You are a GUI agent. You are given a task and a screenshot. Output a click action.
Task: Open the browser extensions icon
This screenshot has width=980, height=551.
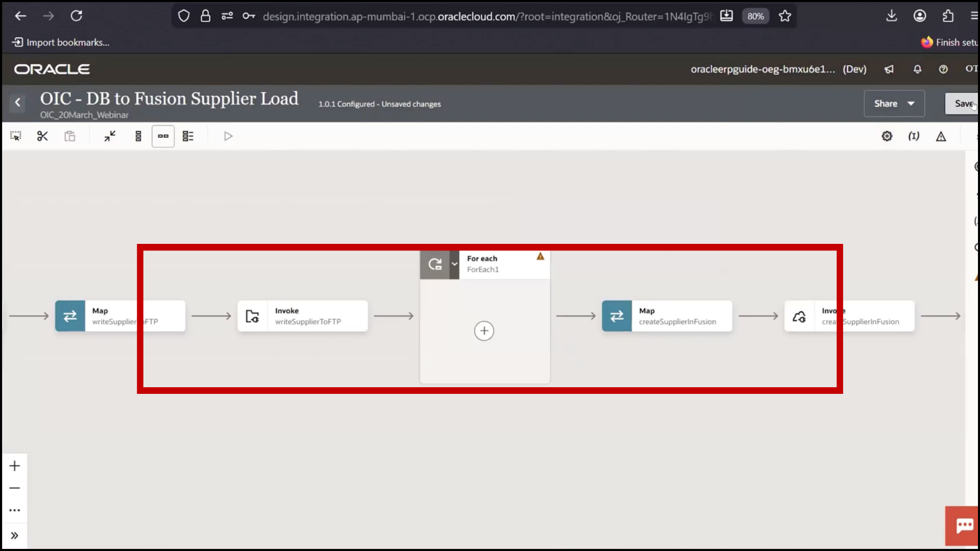(x=948, y=16)
